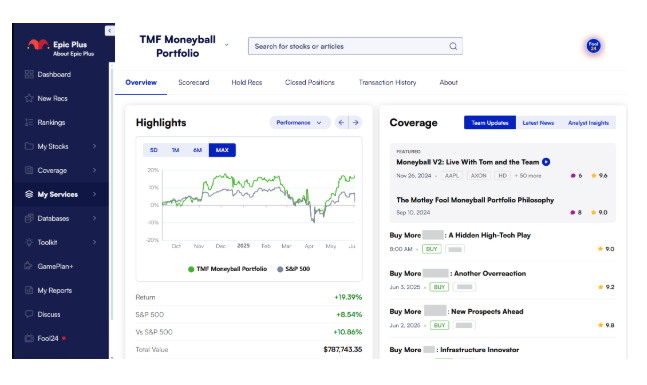
Task: Go to next highlight with right arrow
Action: (356, 123)
